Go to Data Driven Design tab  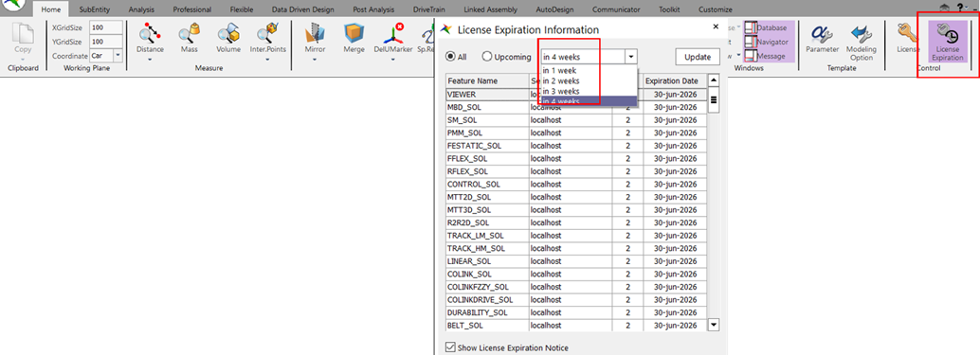tap(302, 10)
